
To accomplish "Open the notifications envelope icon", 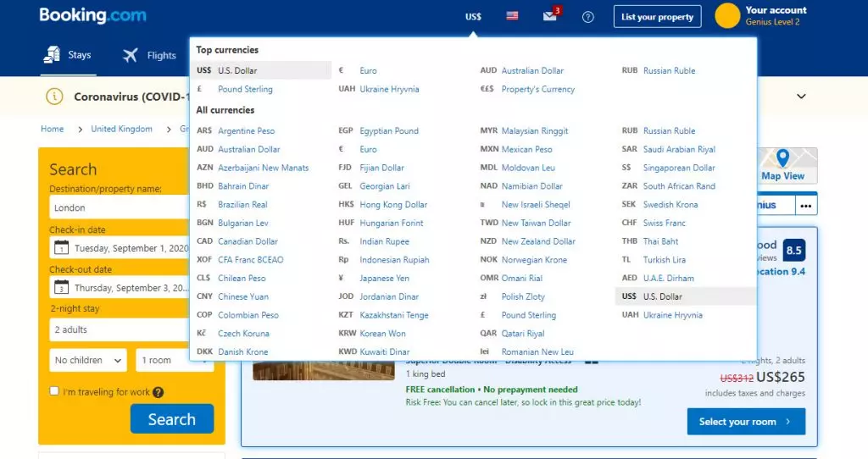I will click(551, 15).
